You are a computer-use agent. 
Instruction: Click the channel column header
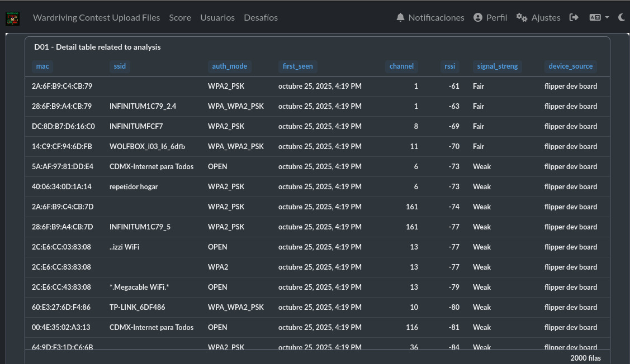tap(401, 66)
